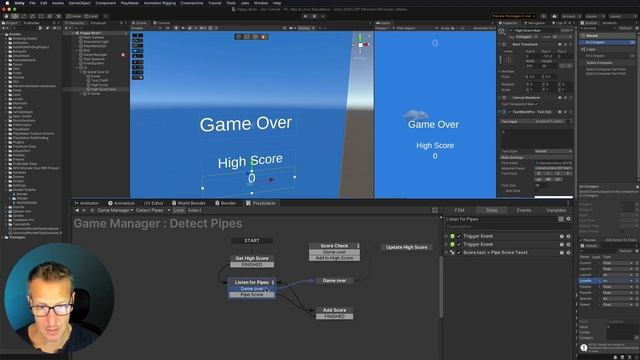This screenshot has height=360, width=640.
Task: Select Game Manager in Hierarchy
Action: pos(95,55)
